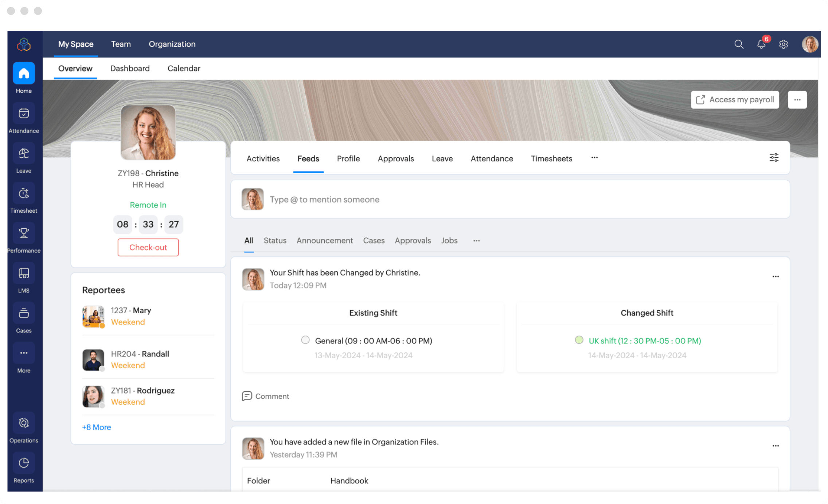Expand feed filter options with three dots
Image resolution: width=828 pixels, height=504 pixels.
tap(477, 240)
